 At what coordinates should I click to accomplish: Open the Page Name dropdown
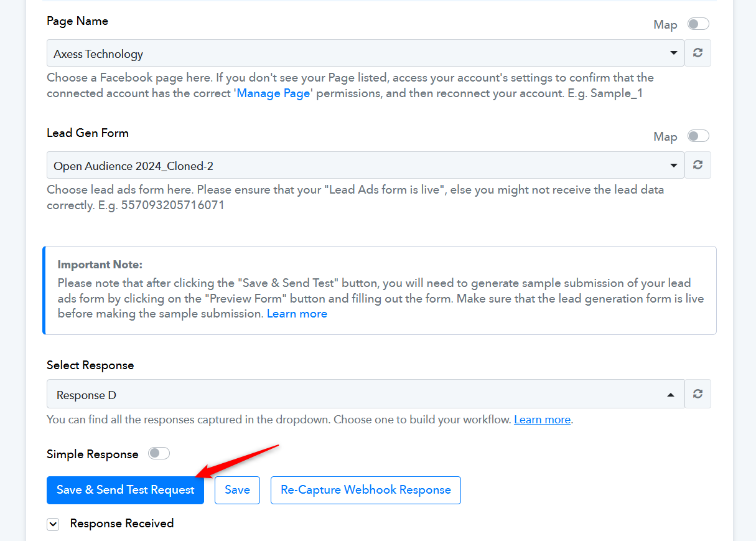[x=365, y=54]
